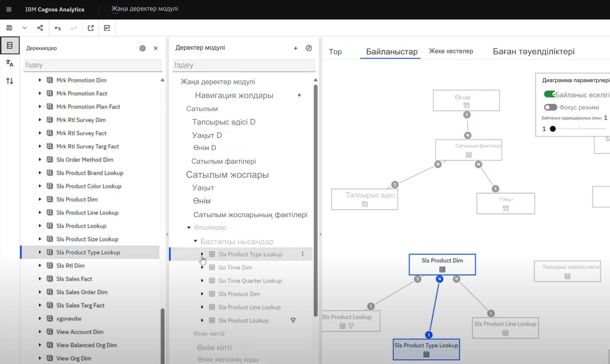Click the share icon in toolbar
Image resolution: width=610 pixels, height=364 pixels.
(x=40, y=28)
